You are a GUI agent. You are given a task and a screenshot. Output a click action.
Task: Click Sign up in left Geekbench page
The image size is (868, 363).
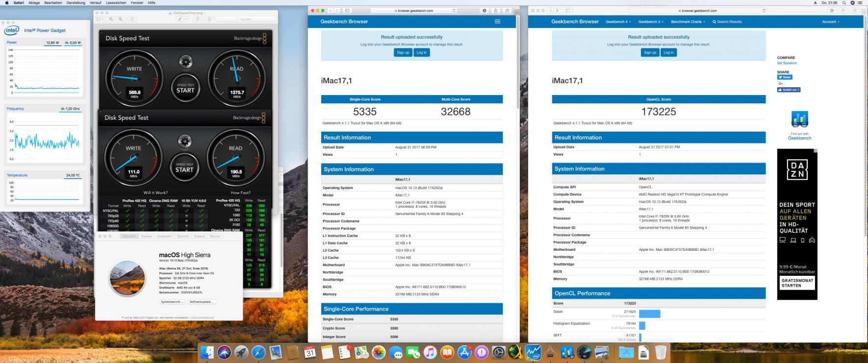[403, 52]
